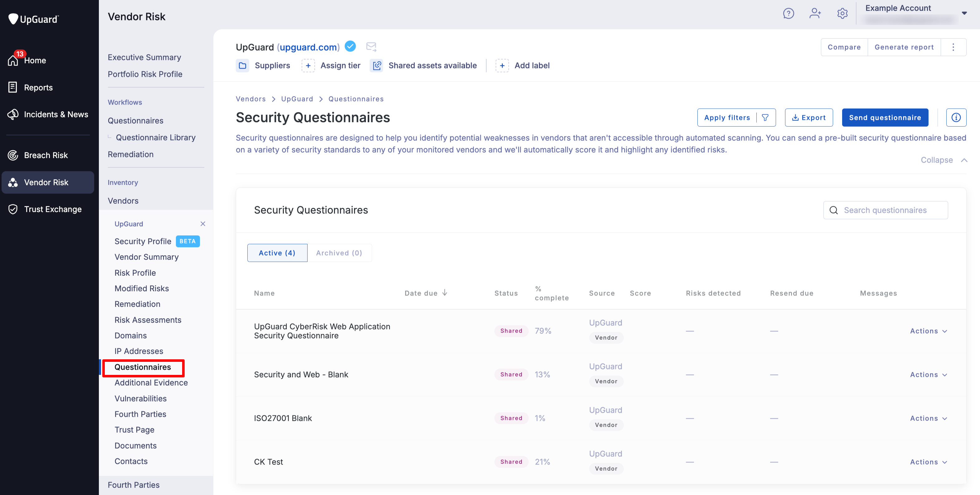Viewport: 980px width, 495px height.
Task: Click Send questionnaire
Action: (x=885, y=118)
